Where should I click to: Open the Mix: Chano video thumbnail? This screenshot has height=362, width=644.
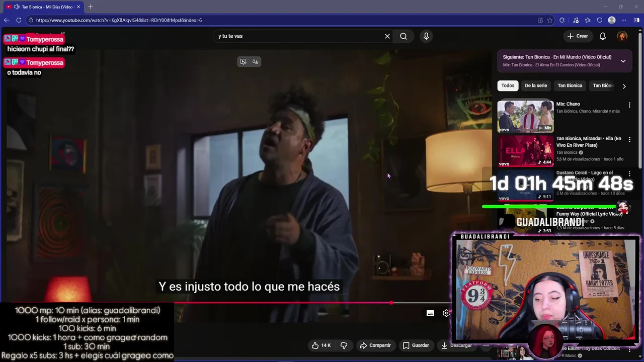525,116
